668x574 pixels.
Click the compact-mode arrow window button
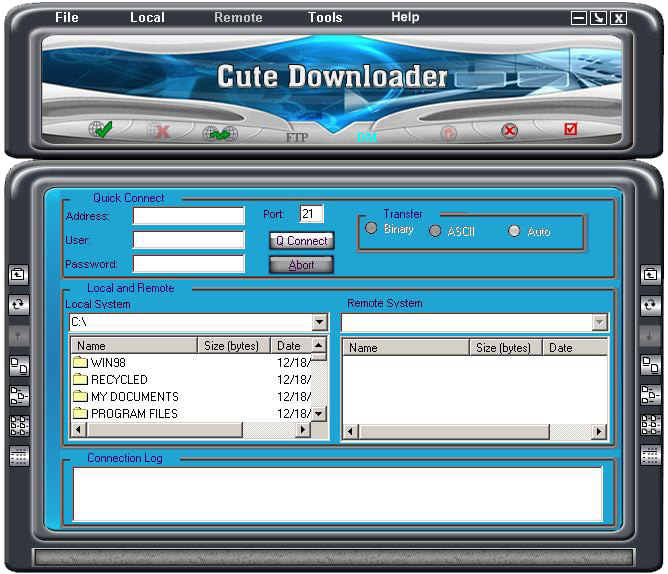pos(599,18)
